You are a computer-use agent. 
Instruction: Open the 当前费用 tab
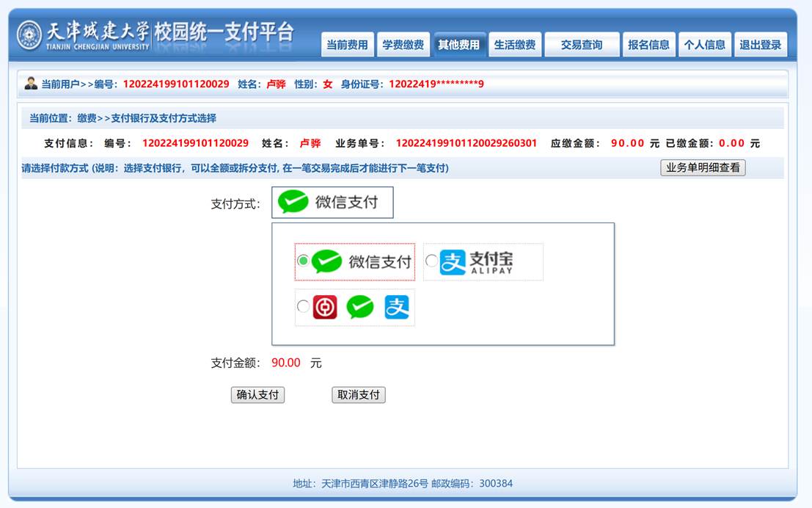click(x=347, y=45)
